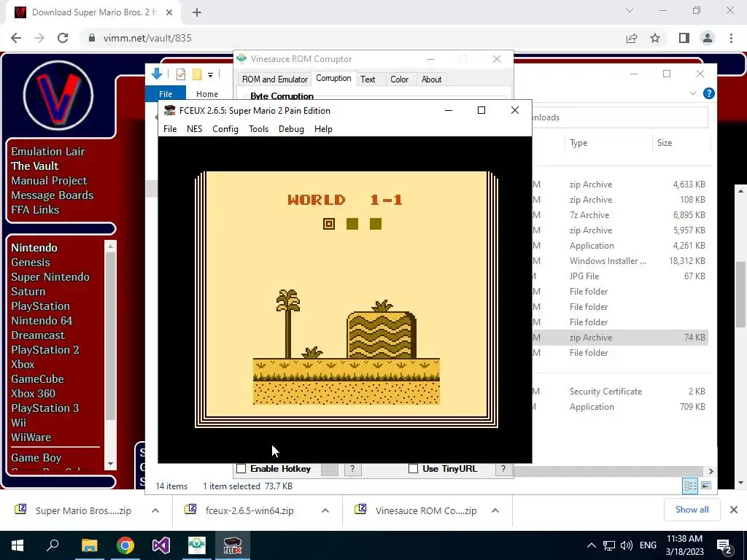Viewport: 747px width, 560px height.
Task: Open Chrome from taskbar
Action: click(125, 545)
